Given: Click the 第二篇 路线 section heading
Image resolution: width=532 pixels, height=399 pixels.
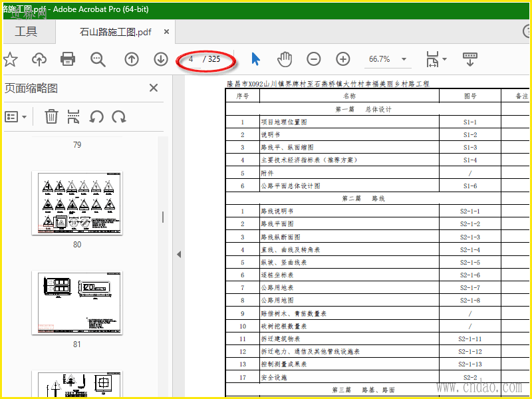Looking at the screenshot, I should point(363,198).
